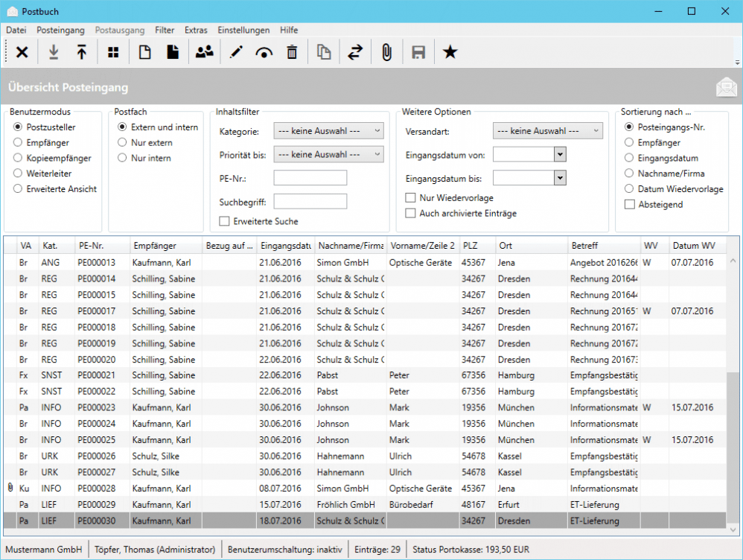Click inside the PE-Nr. input field

click(310, 178)
